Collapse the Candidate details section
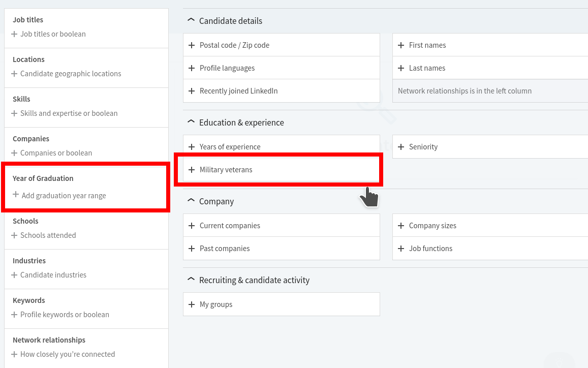This screenshot has width=588, height=368. coord(191,20)
